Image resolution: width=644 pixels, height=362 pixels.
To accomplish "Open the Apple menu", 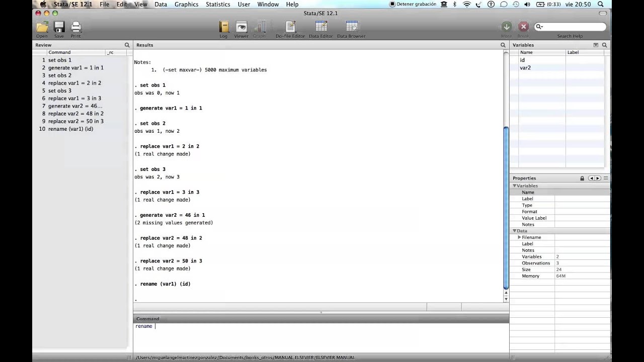I will pos(43,4).
